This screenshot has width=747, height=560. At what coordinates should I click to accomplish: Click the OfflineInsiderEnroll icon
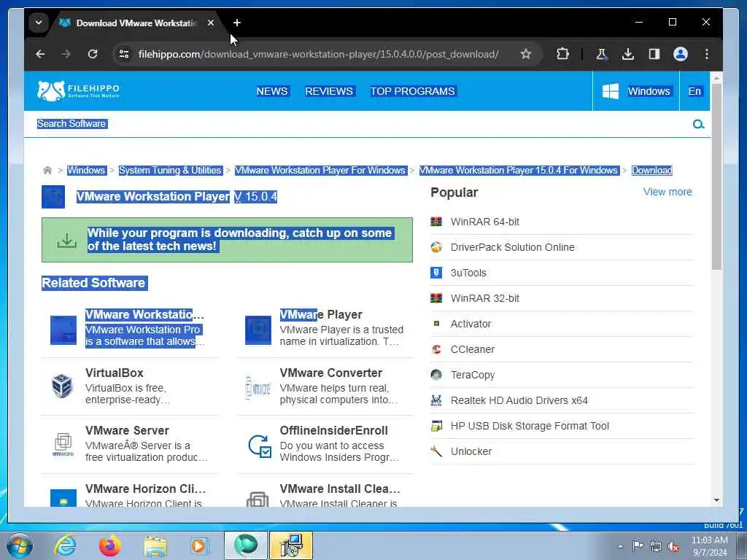tap(260, 446)
